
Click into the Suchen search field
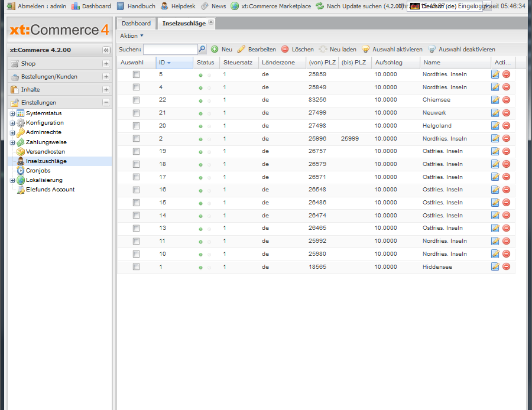(170, 50)
